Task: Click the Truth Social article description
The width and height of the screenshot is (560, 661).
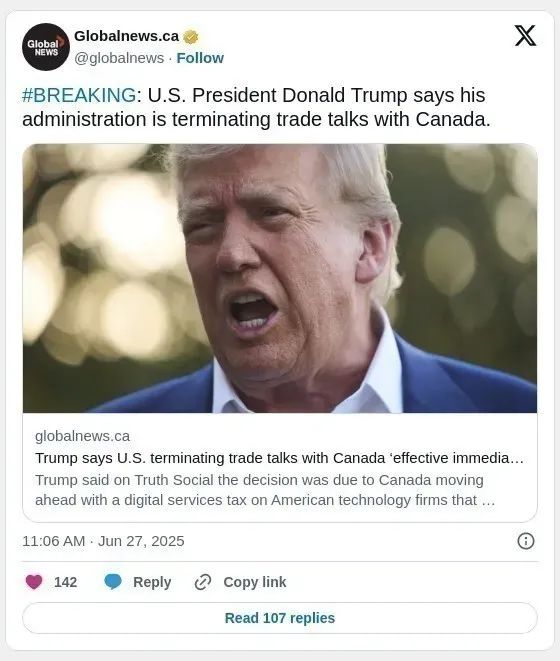Action: (x=265, y=490)
